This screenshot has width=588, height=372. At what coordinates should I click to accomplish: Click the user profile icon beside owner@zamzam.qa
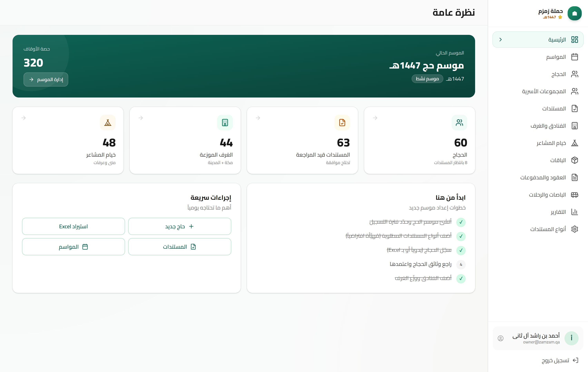(501, 338)
